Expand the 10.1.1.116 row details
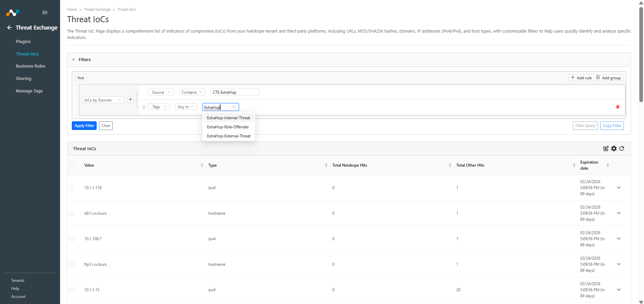This screenshot has width=644, height=304. 619,188
